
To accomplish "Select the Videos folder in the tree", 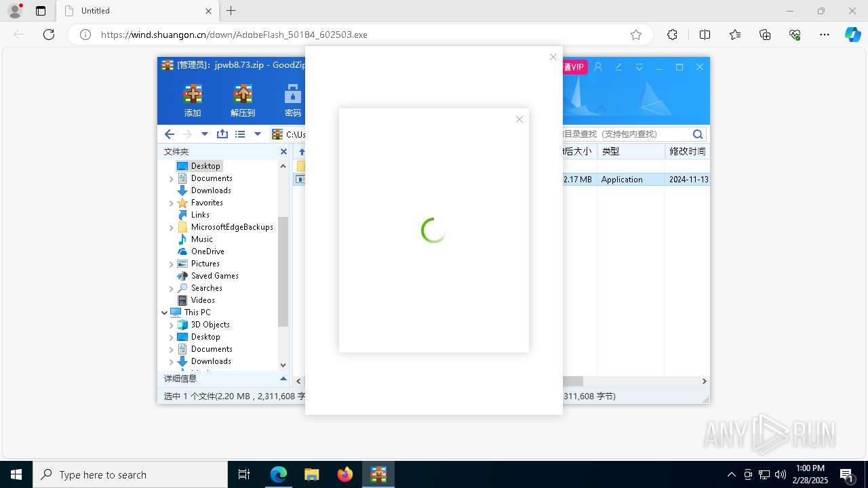I will click(x=203, y=300).
